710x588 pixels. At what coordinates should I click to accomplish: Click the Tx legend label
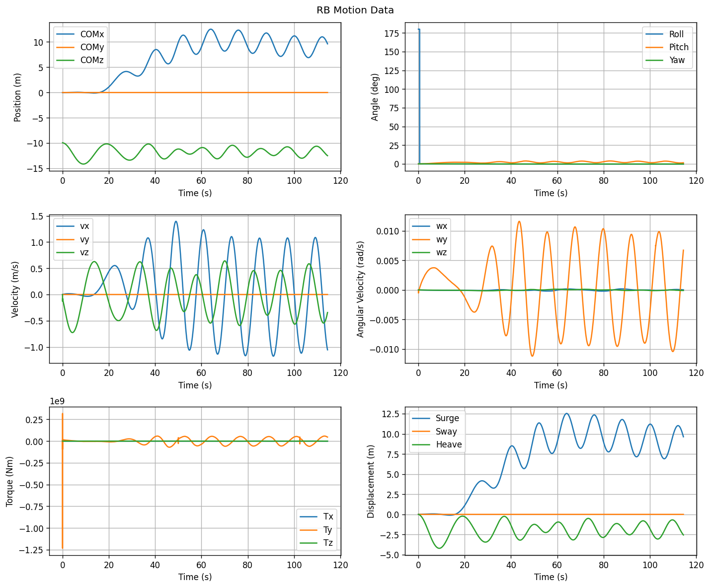328,517
